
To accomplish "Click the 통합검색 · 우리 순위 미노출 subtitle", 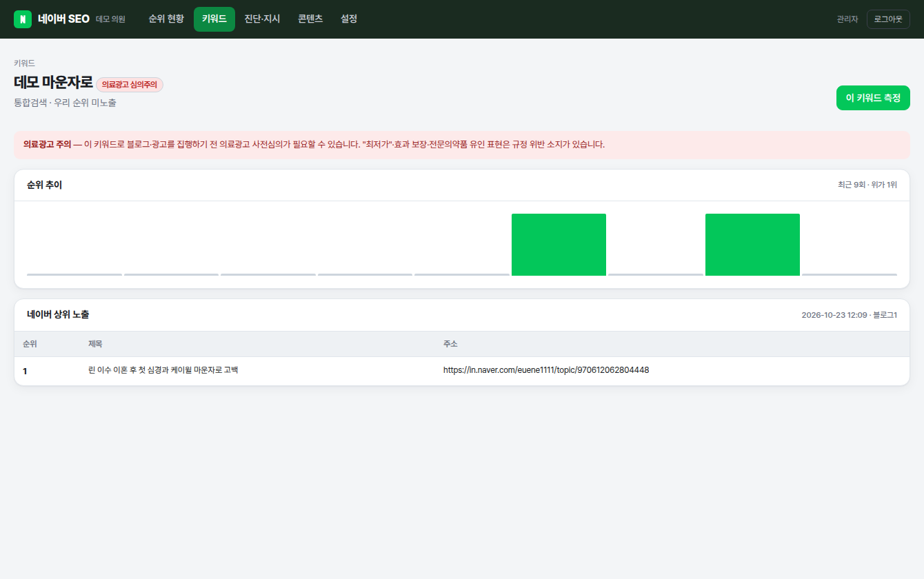I will [65, 103].
